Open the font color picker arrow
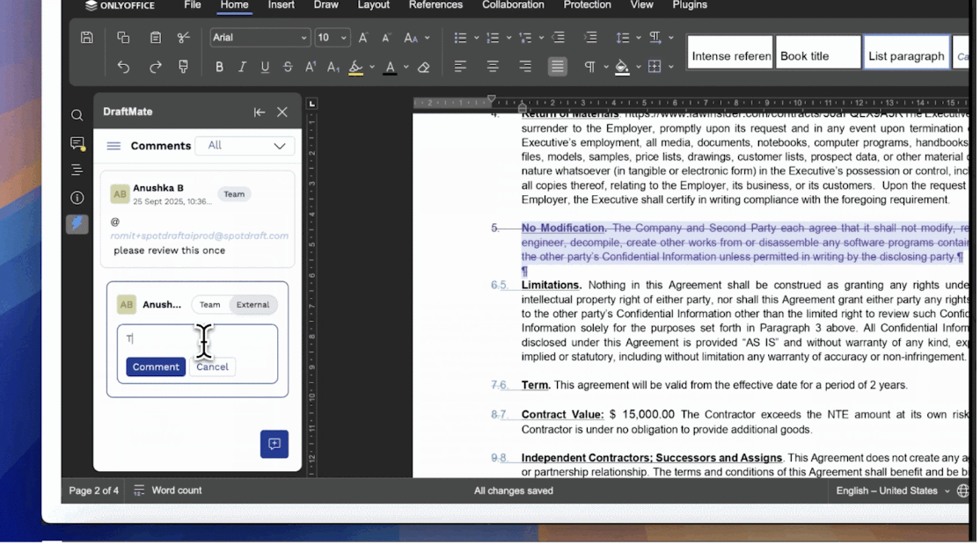 click(x=406, y=67)
